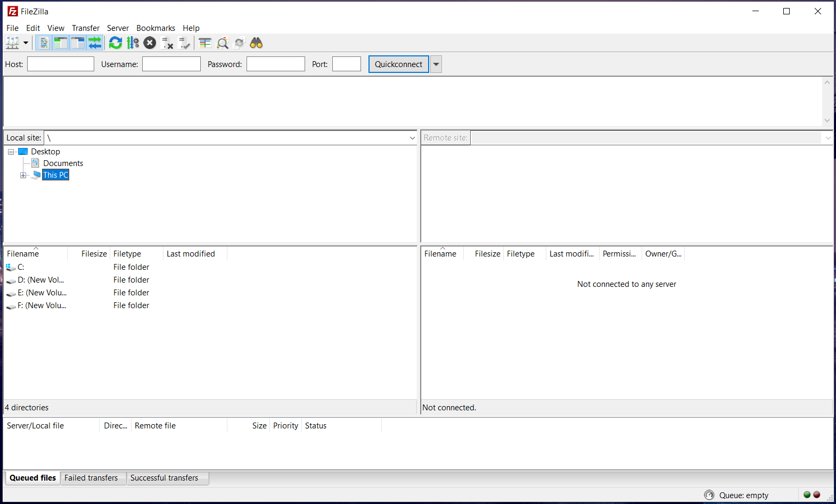
Task: Open directory listing filters icon
Action: [x=205, y=43]
